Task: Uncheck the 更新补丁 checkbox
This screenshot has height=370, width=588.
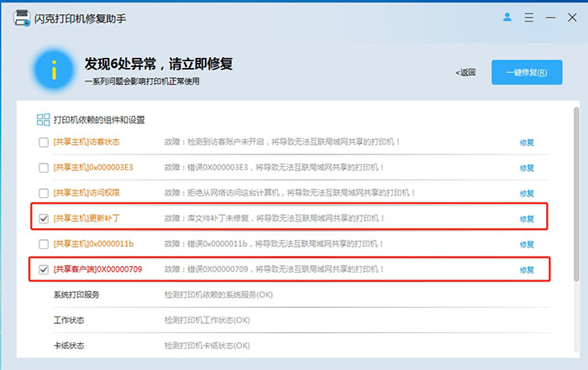Action: coord(44,219)
